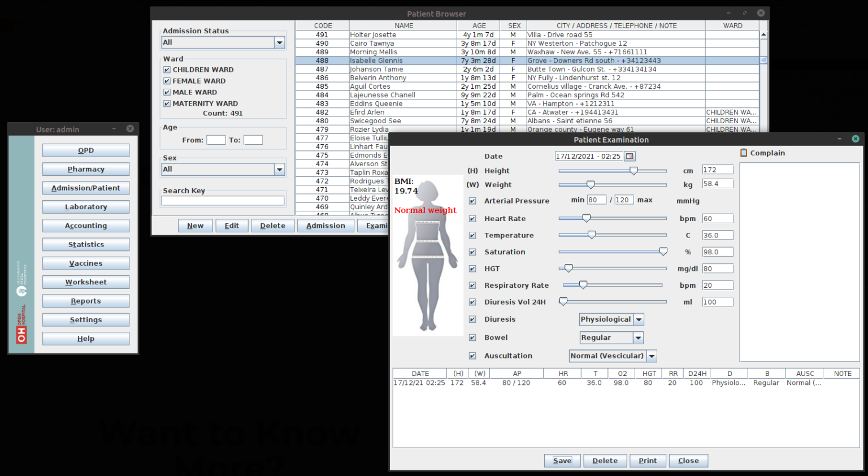Click the Admission button
868x476 pixels.
(325, 225)
